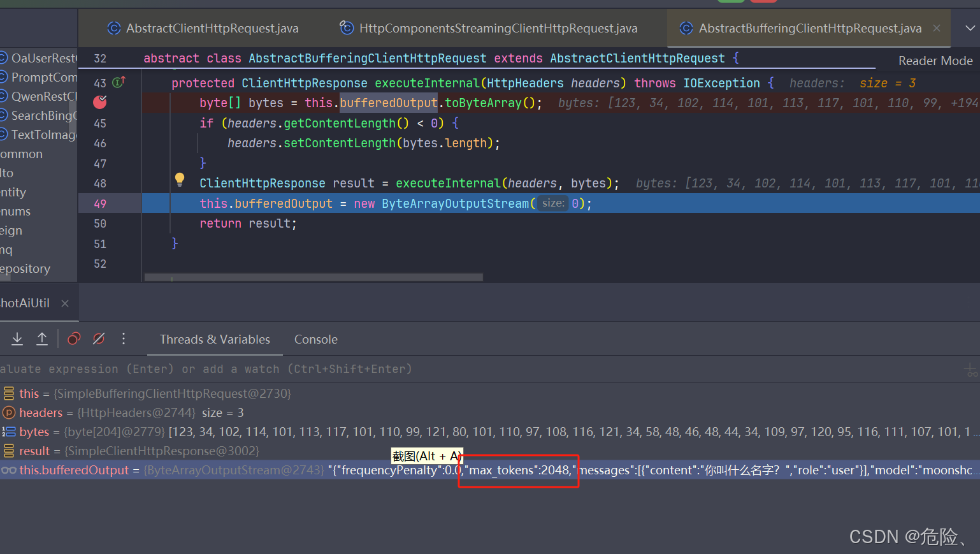The image size is (980, 554).
Task: Click the parameter icon beside headers variable
Action: (x=9, y=412)
